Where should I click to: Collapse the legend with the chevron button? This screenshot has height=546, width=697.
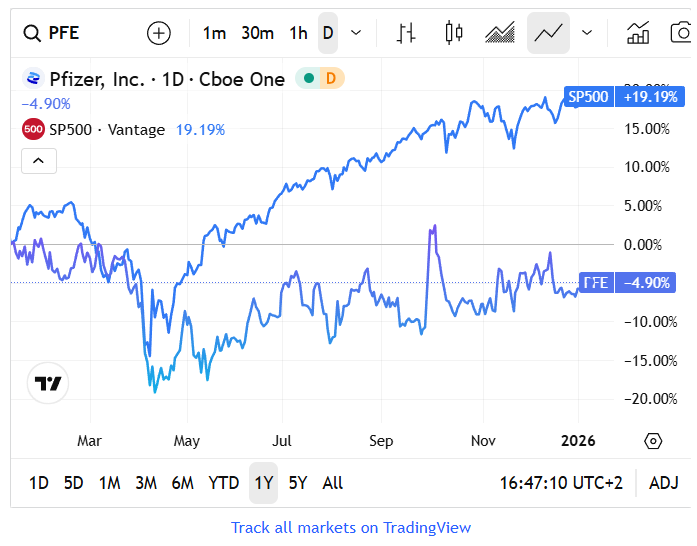coord(39,160)
